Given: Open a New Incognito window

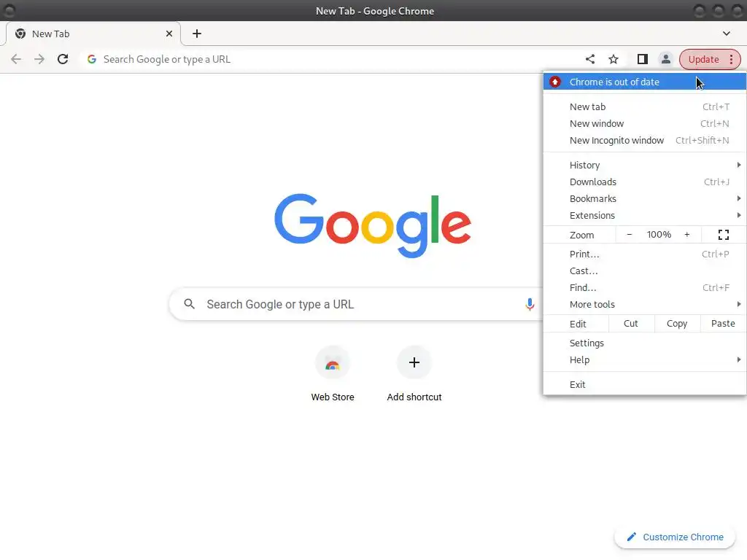Looking at the screenshot, I should 645,141.
